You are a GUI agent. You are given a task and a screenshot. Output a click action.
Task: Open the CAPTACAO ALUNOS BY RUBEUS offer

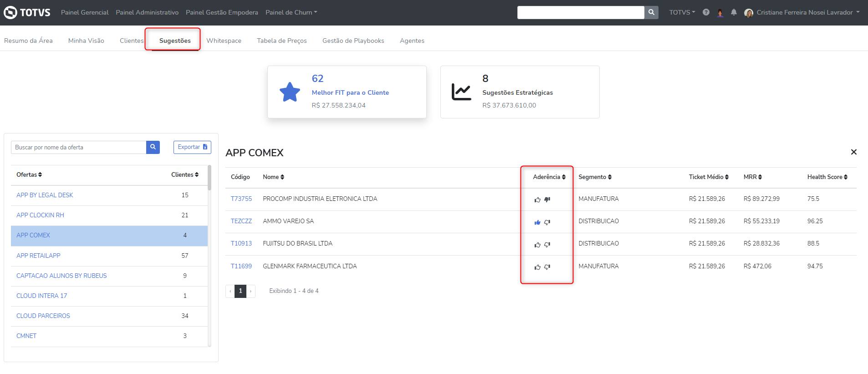pos(61,276)
